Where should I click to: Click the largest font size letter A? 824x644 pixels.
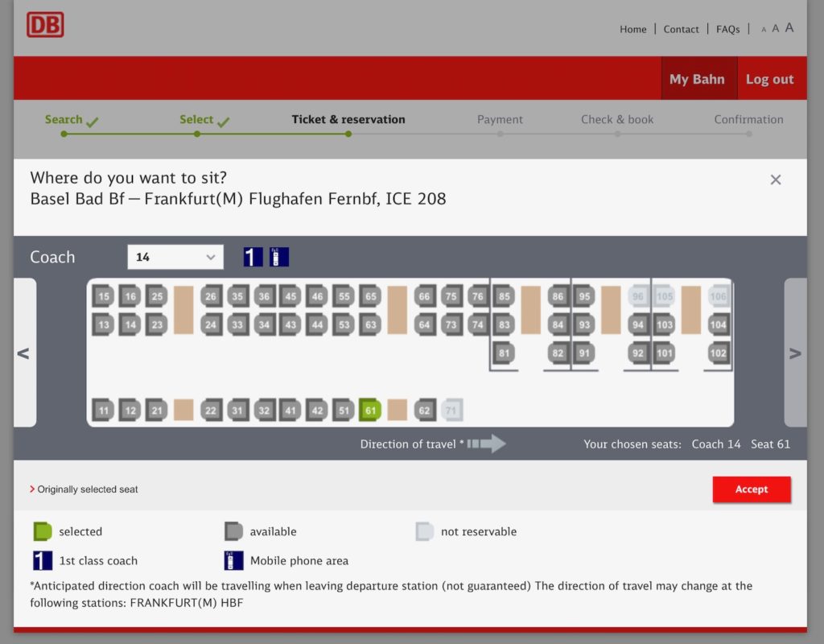[789, 27]
